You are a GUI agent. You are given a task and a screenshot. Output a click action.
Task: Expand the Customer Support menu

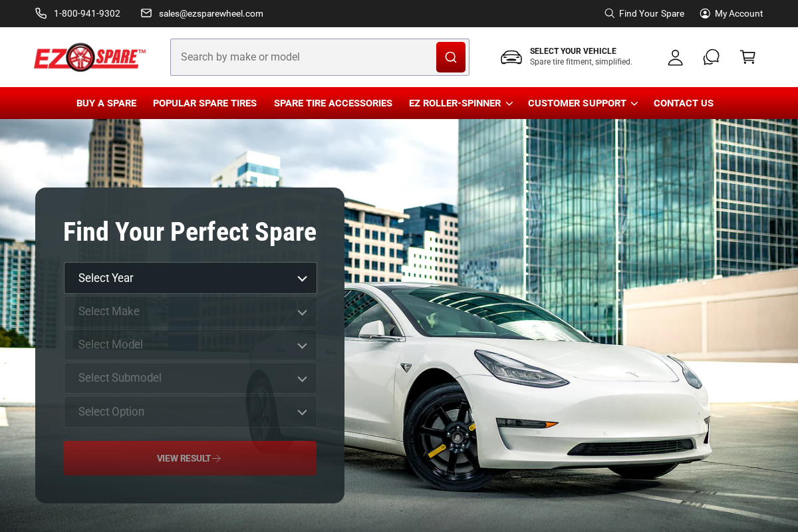pyautogui.click(x=583, y=103)
